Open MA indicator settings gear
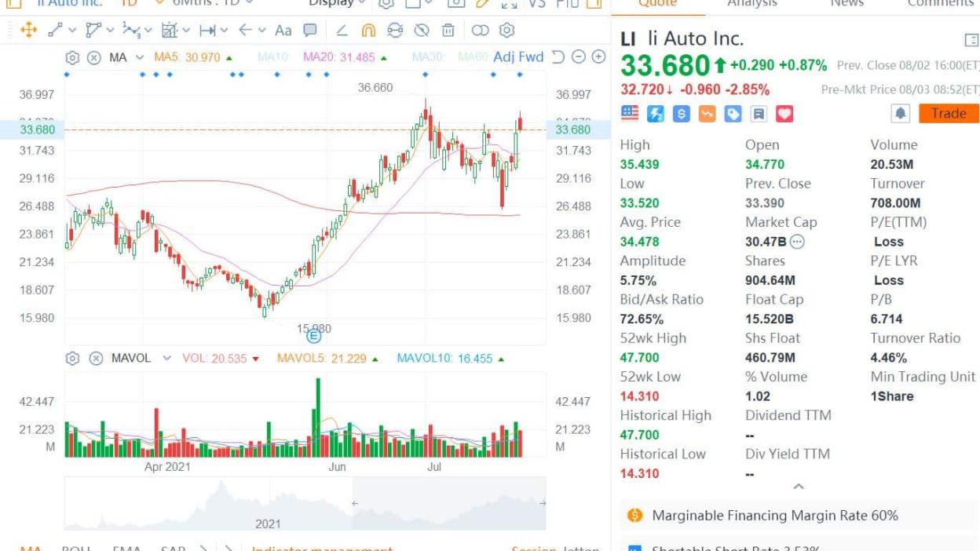 coord(72,57)
